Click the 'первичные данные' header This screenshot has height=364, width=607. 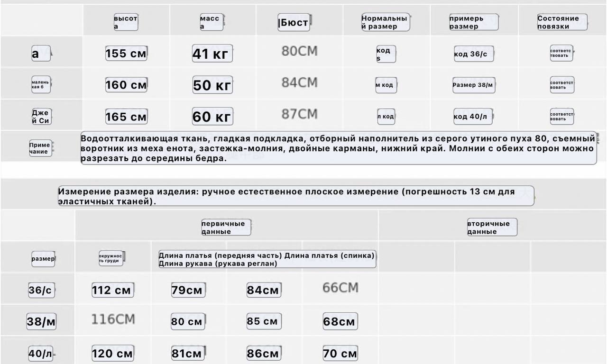click(226, 227)
